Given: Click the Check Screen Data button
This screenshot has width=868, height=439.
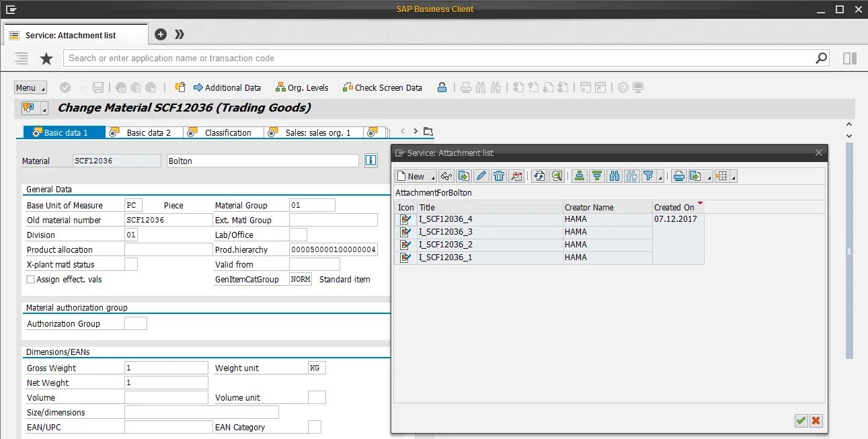Looking at the screenshot, I should tap(382, 87).
